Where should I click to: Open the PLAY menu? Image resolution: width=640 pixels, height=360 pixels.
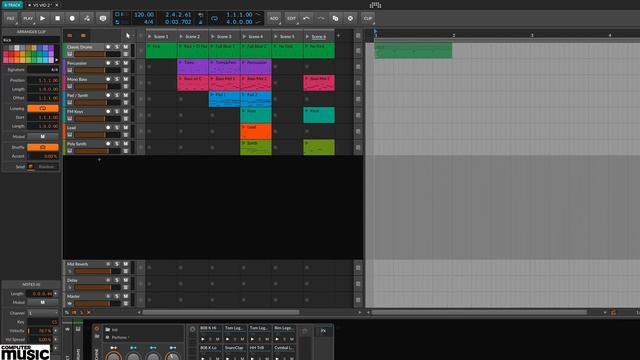click(28, 18)
